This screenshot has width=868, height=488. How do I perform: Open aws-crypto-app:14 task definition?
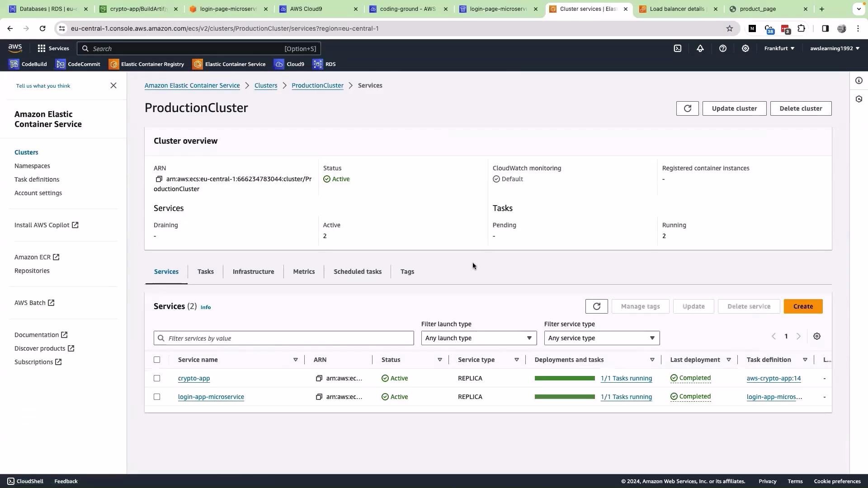[x=774, y=379]
